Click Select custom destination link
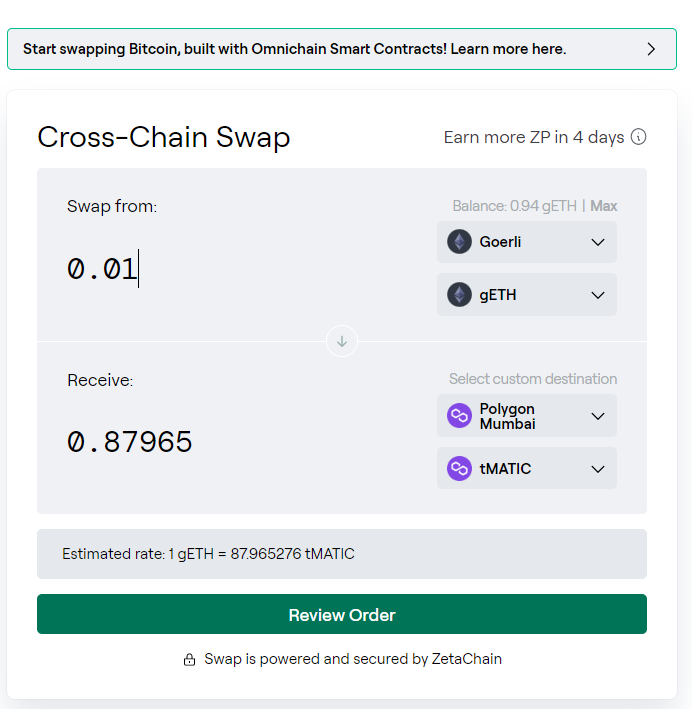The width and height of the screenshot is (692, 709). point(533,379)
